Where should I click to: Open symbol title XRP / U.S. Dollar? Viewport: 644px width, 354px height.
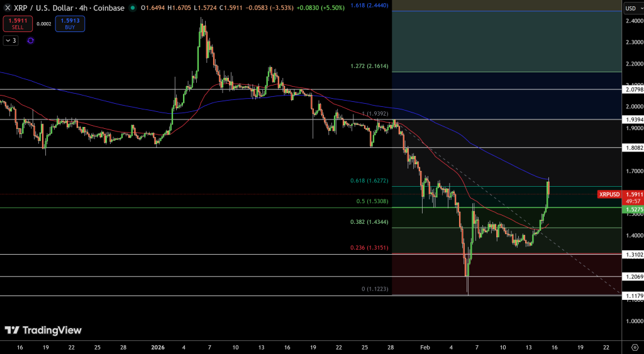click(69, 8)
